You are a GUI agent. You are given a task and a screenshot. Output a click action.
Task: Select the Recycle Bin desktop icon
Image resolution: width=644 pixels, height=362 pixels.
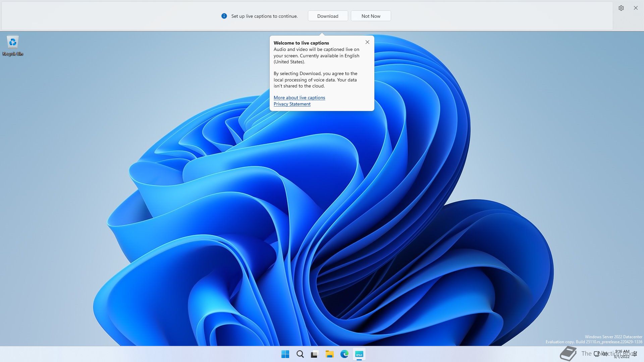13,45
